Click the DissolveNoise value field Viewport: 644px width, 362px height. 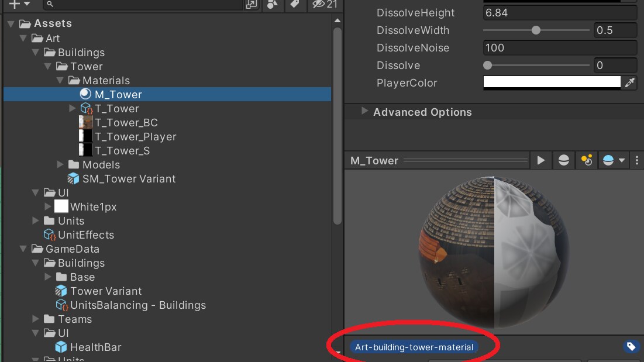[560, 48]
